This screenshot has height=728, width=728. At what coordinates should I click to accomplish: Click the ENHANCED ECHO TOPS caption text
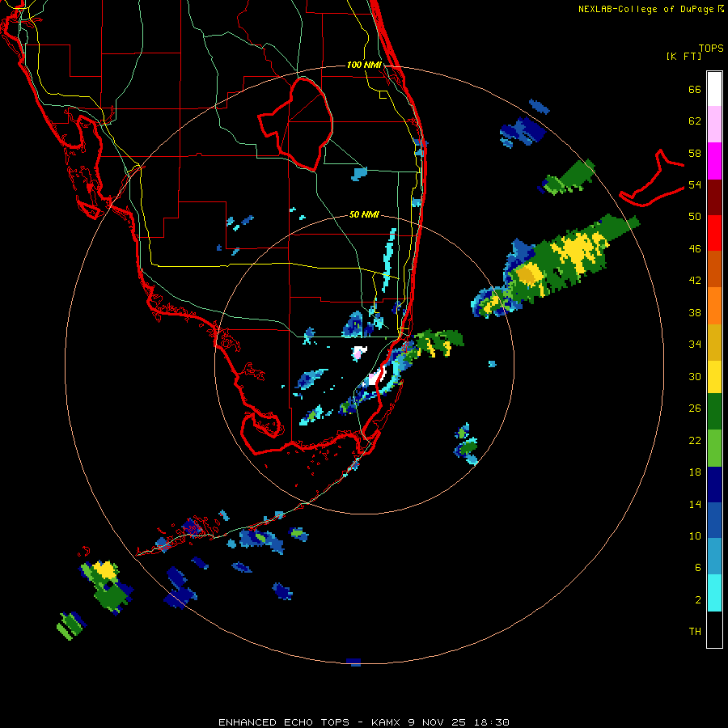[x=284, y=722]
